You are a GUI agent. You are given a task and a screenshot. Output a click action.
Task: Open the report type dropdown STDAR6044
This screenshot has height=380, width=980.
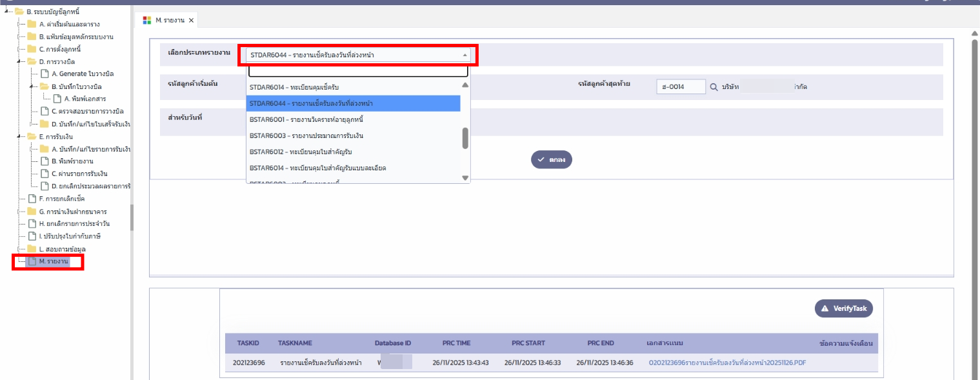pyautogui.click(x=358, y=55)
